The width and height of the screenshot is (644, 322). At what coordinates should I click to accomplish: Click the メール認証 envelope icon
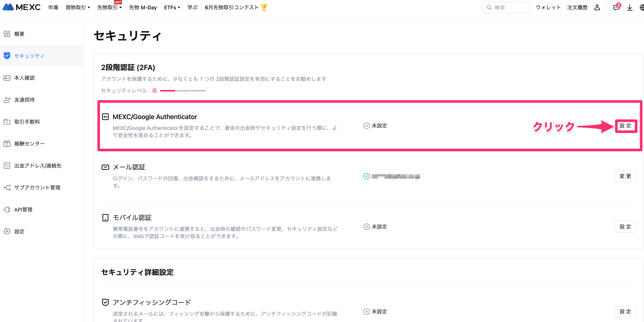tap(106, 167)
